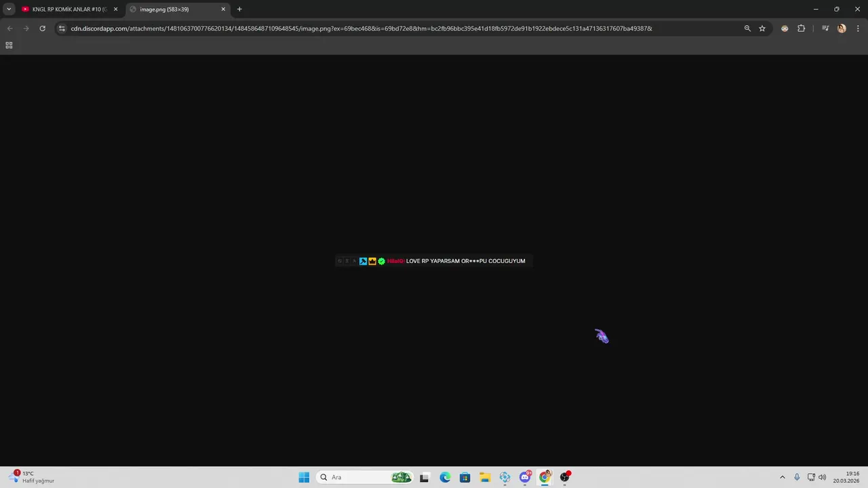Click the Chrome taskbar icon
The width and height of the screenshot is (868, 488).
(x=545, y=477)
